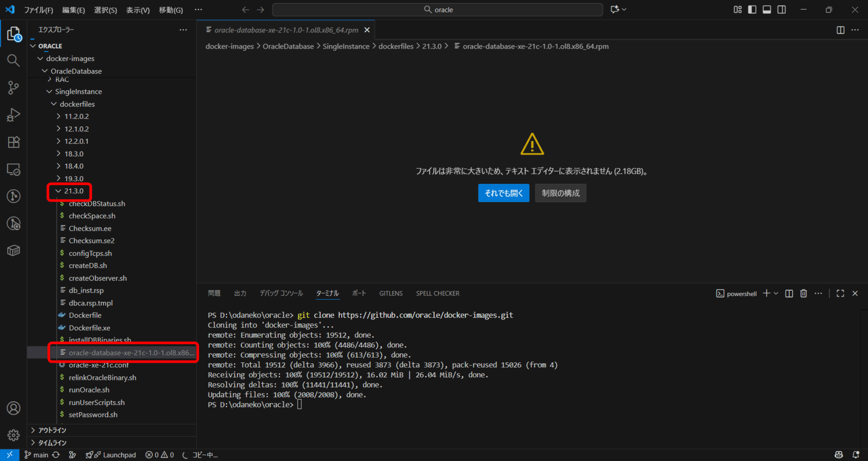The height and width of the screenshot is (461, 868).
Task: Open the Docker containers view
Action: point(13,250)
